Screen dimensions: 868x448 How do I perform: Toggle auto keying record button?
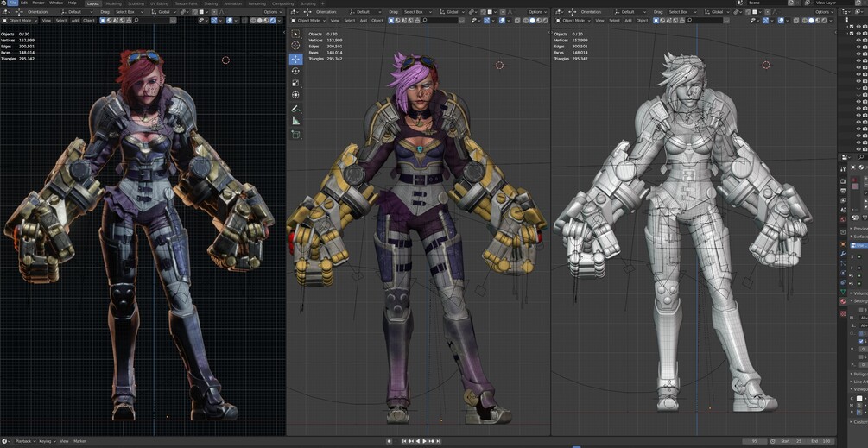(390, 441)
